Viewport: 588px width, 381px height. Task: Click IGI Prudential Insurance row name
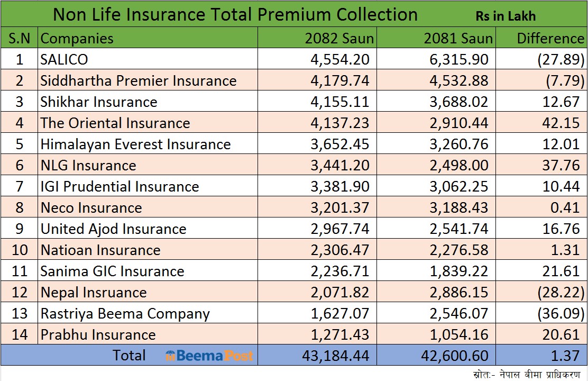(x=120, y=186)
